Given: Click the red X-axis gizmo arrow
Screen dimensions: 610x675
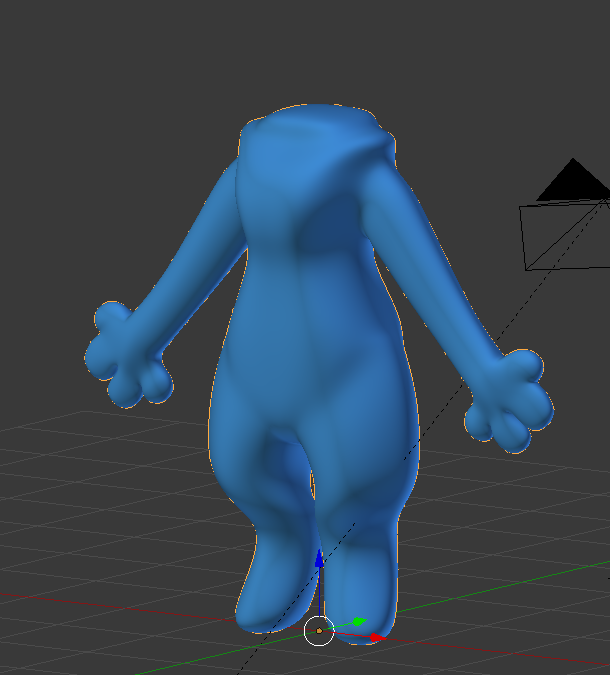Looking at the screenshot, I should click(x=378, y=638).
